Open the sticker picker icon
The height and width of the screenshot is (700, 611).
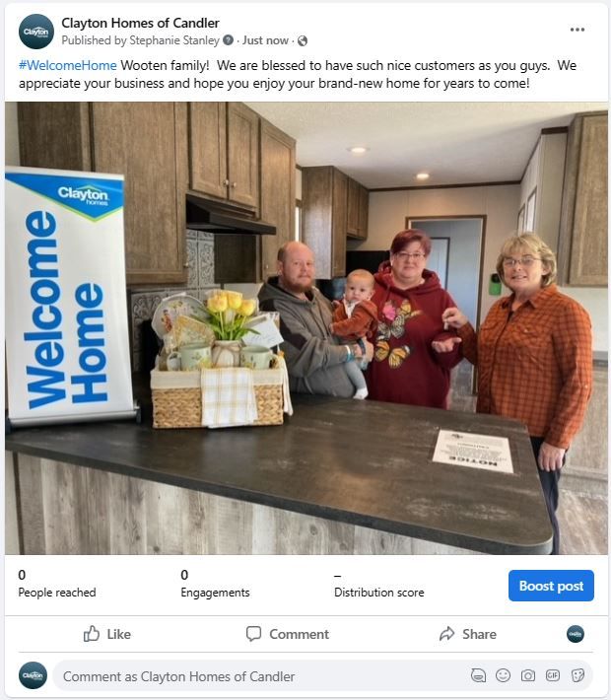(x=577, y=675)
